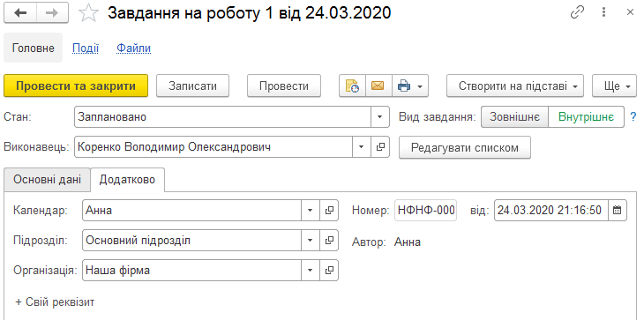Click the Записати button
Image resolution: width=644 pixels, height=320 pixels.
(x=192, y=86)
